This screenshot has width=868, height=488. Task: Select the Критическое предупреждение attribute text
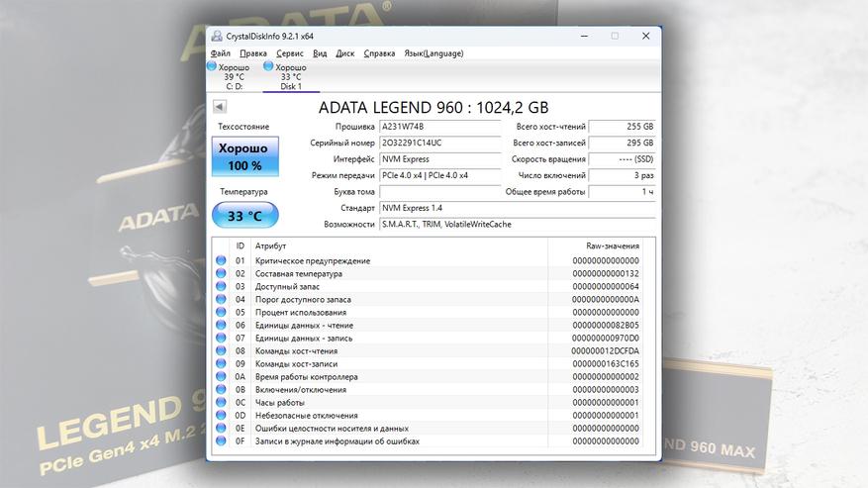312,261
